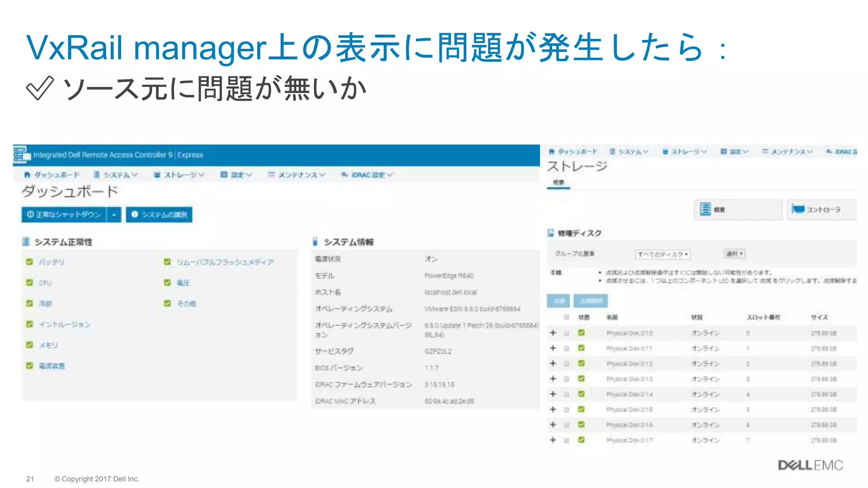Click the green health check next to メモリ
This screenshot has height=488, width=868.
tap(30, 345)
